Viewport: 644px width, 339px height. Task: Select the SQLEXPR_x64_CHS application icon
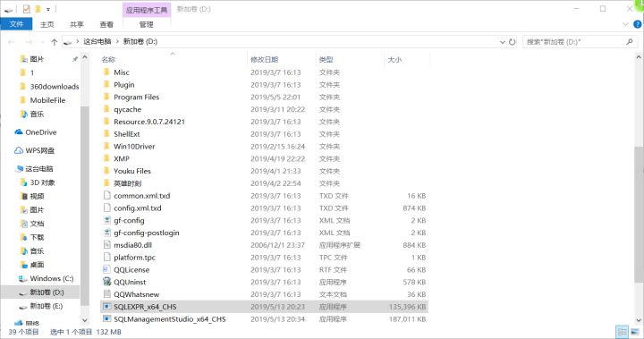pyautogui.click(x=106, y=307)
